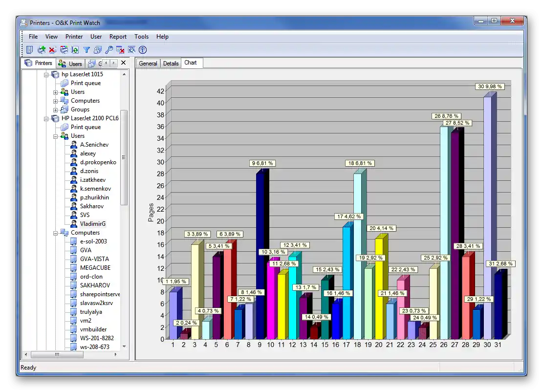Open the Tools menu
Screen dimensions: 543x392
click(x=142, y=36)
